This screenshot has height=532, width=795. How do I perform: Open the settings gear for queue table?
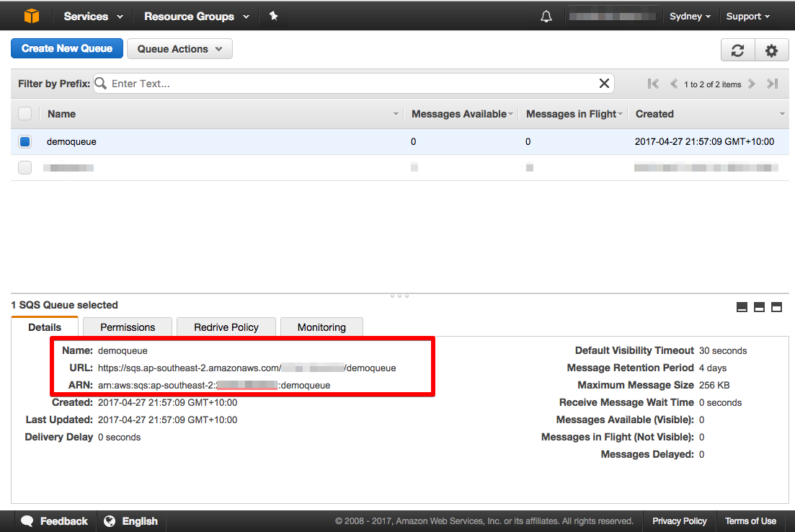(x=772, y=50)
